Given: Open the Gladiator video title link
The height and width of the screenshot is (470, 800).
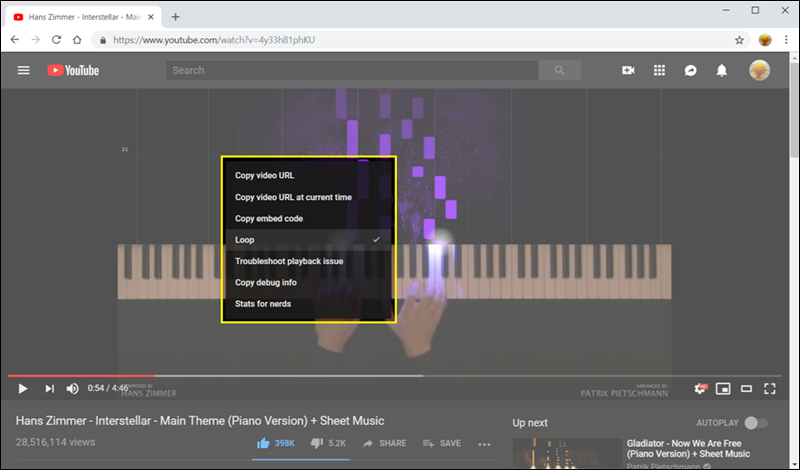Looking at the screenshot, I should click(688, 449).
